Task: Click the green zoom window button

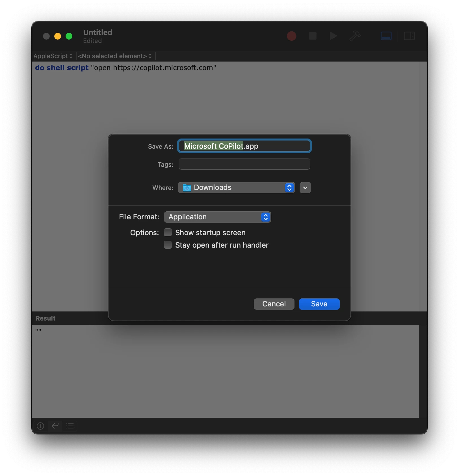Action: point(69,36)
